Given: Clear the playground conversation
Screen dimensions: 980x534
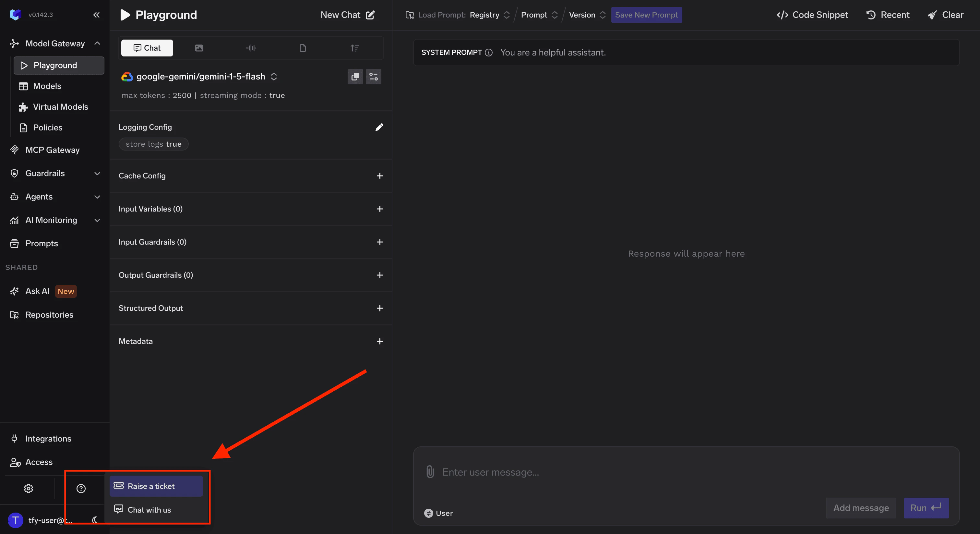Looking at the screenshot, I should point(945,15).
